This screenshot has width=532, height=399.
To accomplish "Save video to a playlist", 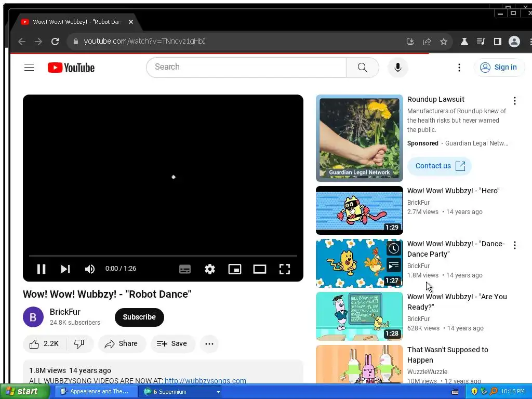I will [x=172, y=344].
